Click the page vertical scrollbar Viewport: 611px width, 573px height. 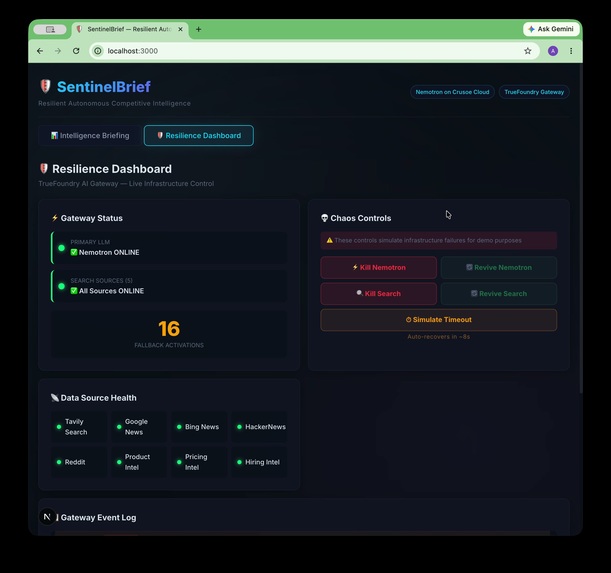point(581,228)
